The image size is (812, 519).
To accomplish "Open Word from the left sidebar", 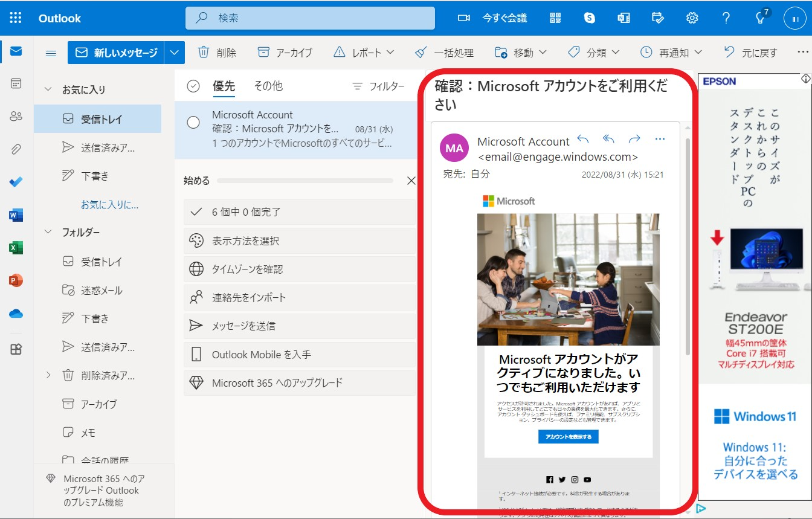I will 15,214.
